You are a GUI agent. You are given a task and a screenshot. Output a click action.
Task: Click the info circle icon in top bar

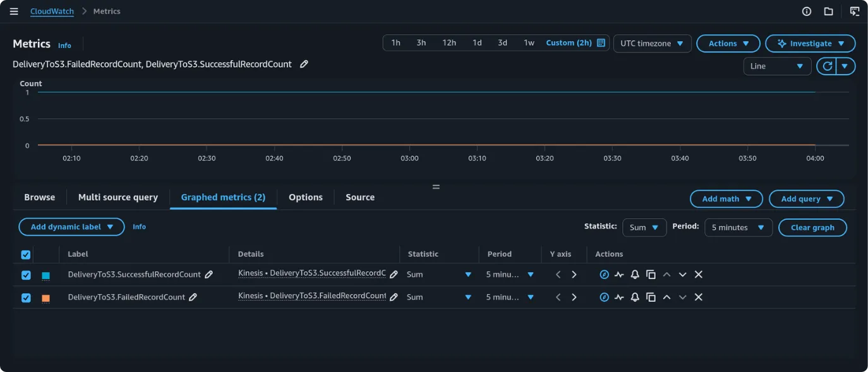807,11
